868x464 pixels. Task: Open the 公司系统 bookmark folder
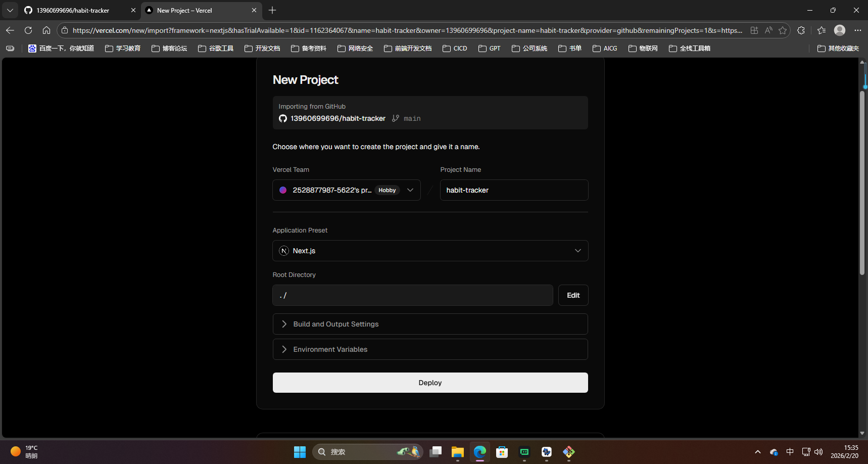click(529, 49)
